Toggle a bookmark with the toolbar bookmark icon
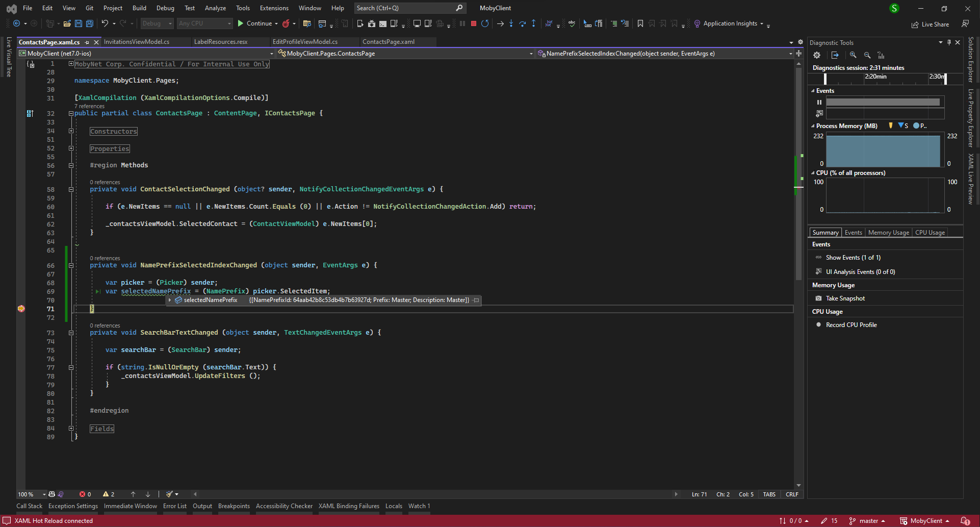This screenshot has width=980, height=527. [640, 23]
